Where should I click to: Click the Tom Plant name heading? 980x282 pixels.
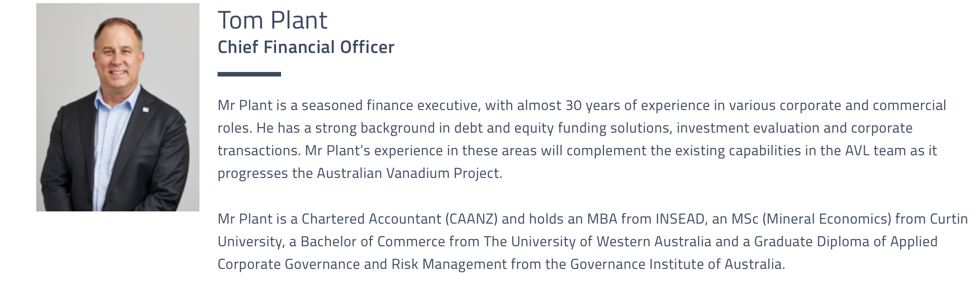point(272,20)
